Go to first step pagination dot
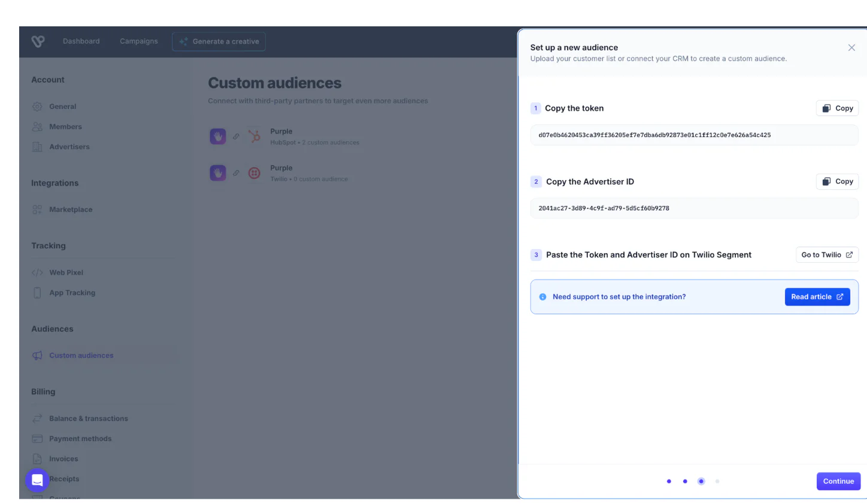This screenshot has width=867, height=504. pyautogui.click(x=669, y=481)
